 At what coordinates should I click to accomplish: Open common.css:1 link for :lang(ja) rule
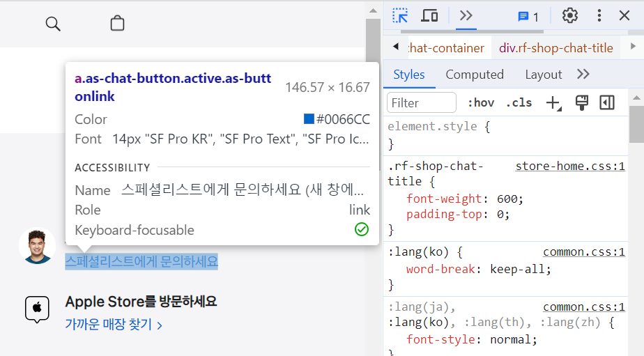click(x=584, y=307)
